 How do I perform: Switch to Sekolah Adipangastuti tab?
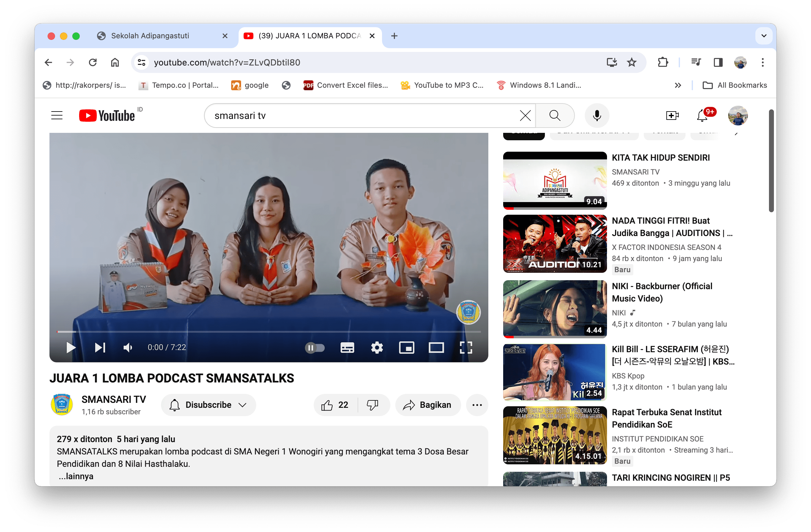click(x=150, y=36)
